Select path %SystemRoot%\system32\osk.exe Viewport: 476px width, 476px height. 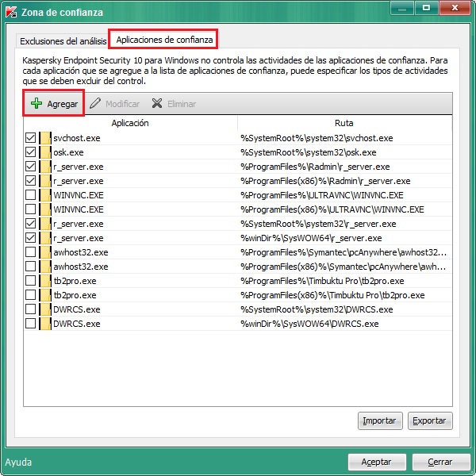pyautogui.click(x=309, y=152)
